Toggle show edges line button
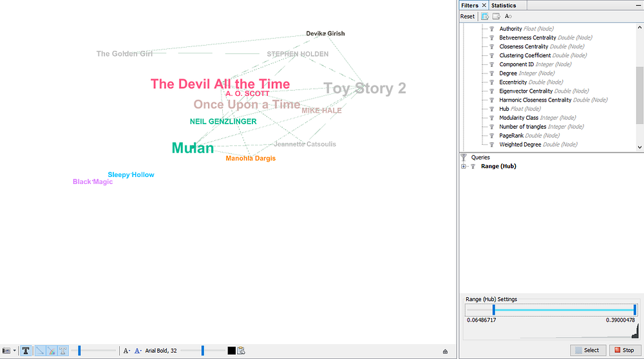644x359 pixels. click(40, 351)
